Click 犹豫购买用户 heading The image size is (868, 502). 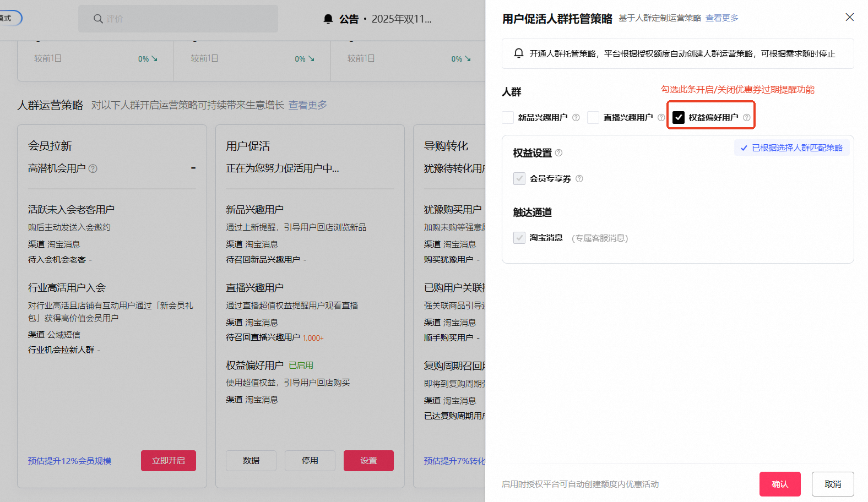[453, 210]
